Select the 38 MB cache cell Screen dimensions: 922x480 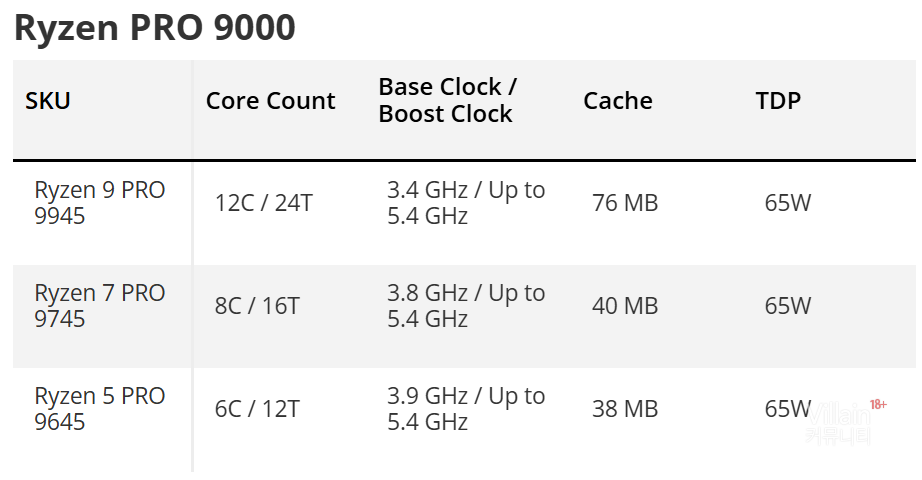click(x=625, y=409)
